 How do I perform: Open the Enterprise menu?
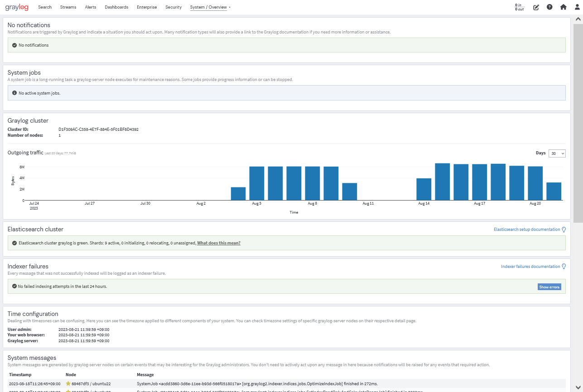point(147,7)
